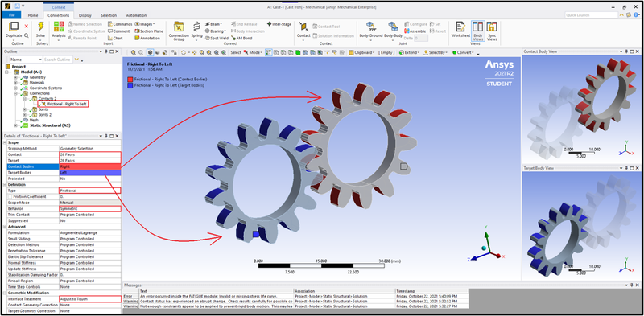644x316 pixels.
Task: Switch to the Display ribbon tab
Action: pyautogui.click(x=85, y=15)
